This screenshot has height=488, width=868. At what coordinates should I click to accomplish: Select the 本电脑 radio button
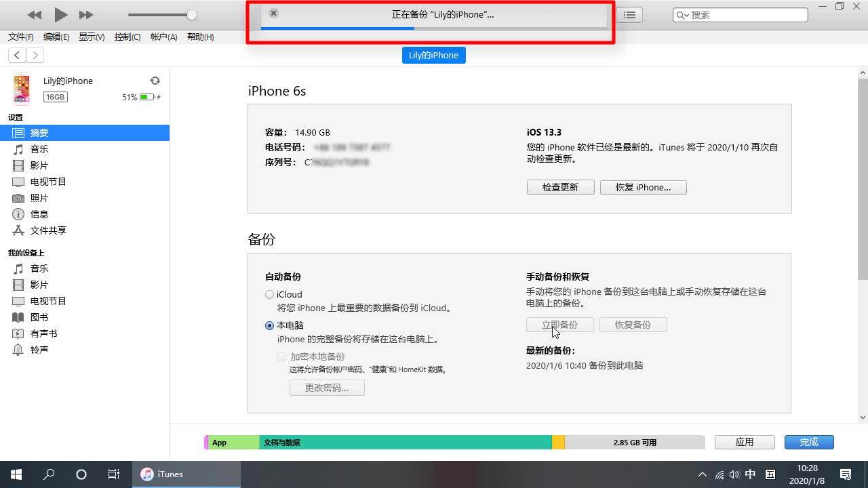(x=269, y=325)
